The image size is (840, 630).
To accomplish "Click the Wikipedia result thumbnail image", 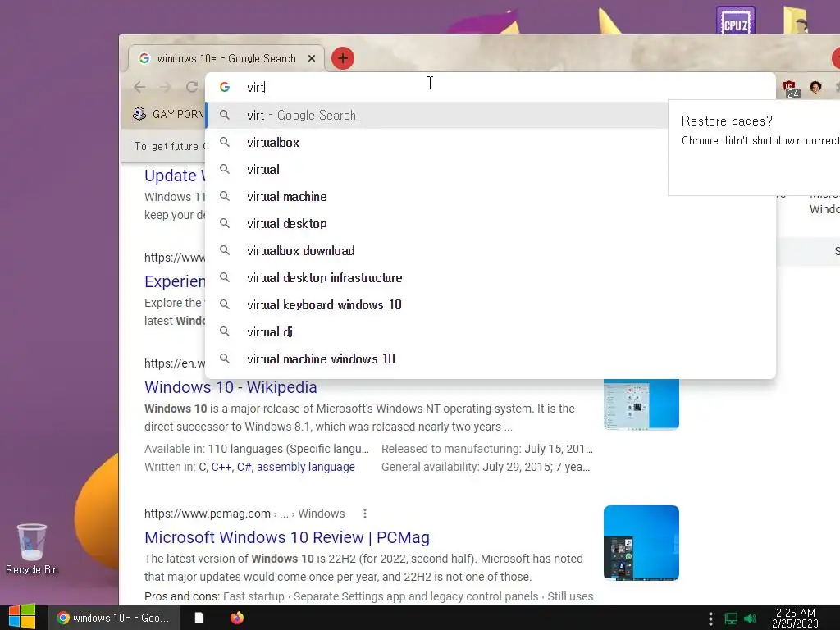I will (x=641, y=404).
